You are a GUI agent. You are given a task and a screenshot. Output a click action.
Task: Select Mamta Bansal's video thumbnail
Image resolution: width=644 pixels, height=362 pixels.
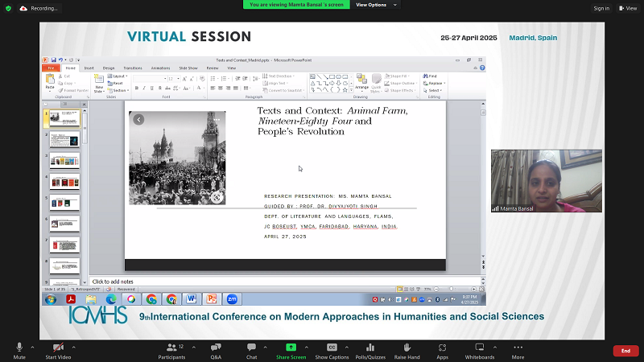tap(546, 181)
